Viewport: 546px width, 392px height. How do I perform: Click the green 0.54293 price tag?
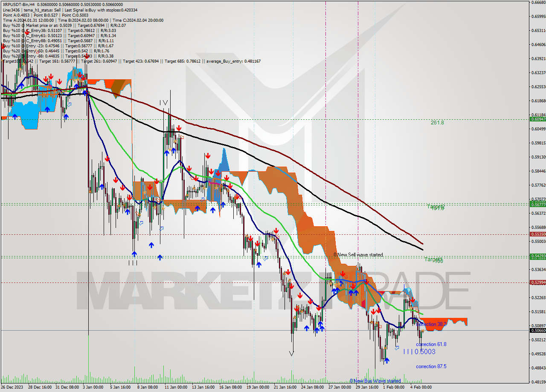pyautogui.click(x=537, y=256)
